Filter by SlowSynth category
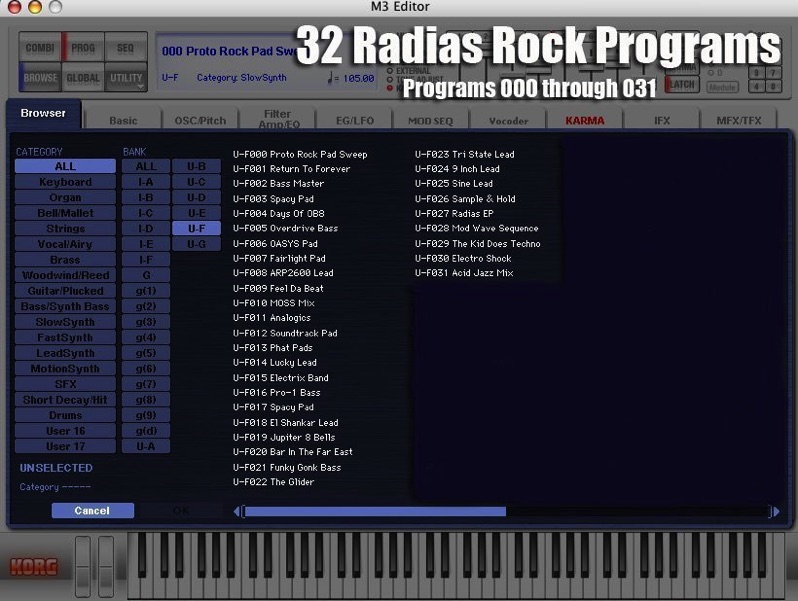 [x=65, y=322]
